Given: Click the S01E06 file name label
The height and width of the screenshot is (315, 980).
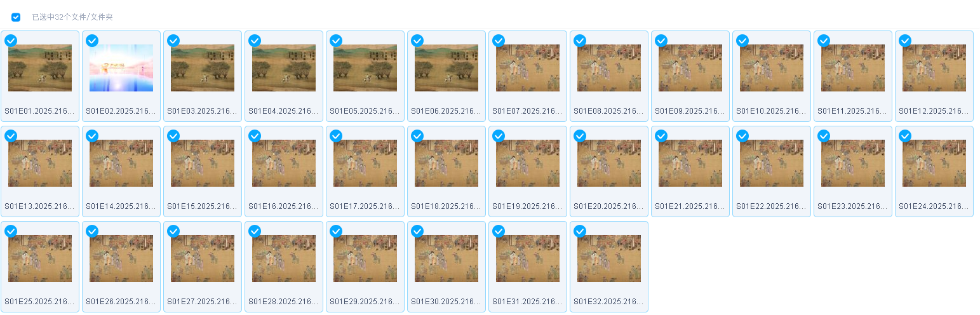Looking at the screenshot, I should [446, 111].
